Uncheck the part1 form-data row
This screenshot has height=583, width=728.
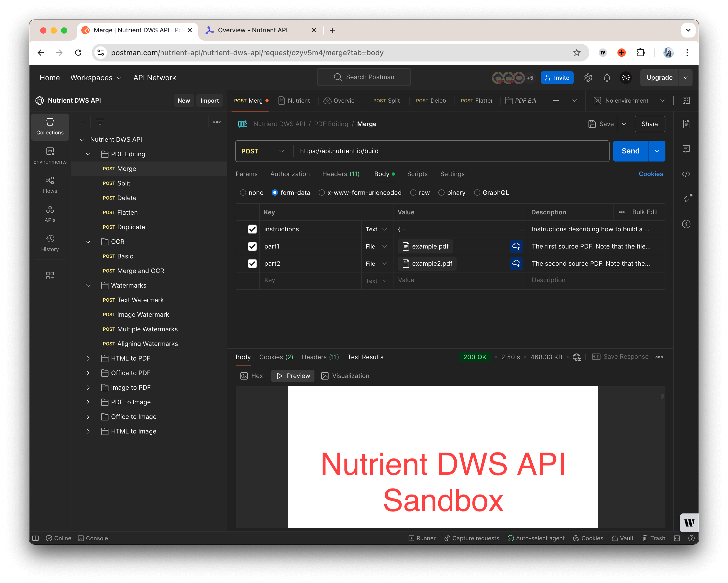click(252, 246)
